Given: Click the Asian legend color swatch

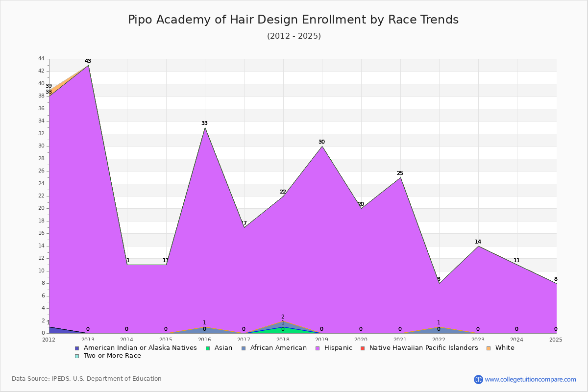Looking at the screenshot, I should (x=208, y=348).
